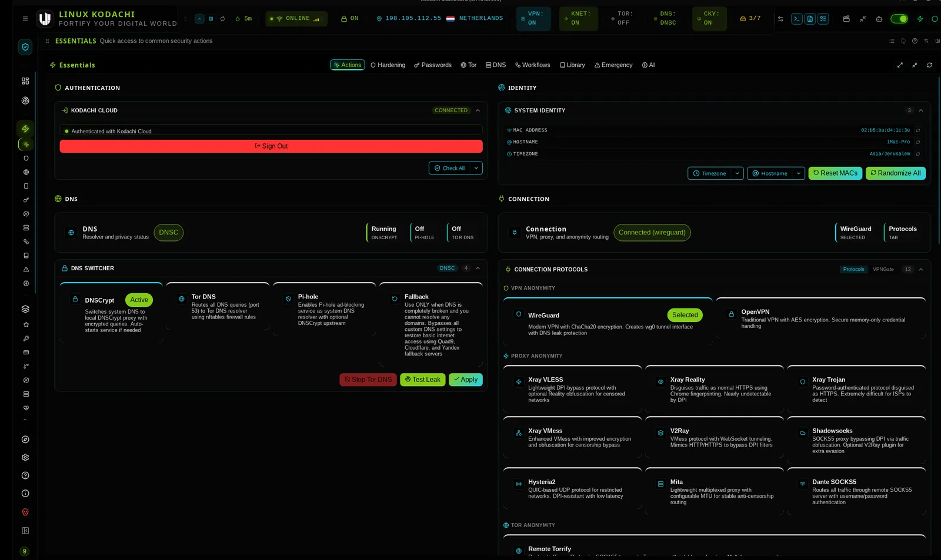Toggle the CKY: ON status chip
Viewport: 941px width, 560px height.
tap(710, 19)
